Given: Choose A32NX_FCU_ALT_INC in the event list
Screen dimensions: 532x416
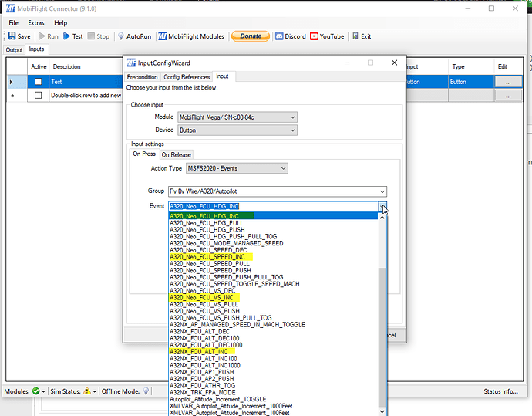Looking at the screenshot, I should point(198,352).
